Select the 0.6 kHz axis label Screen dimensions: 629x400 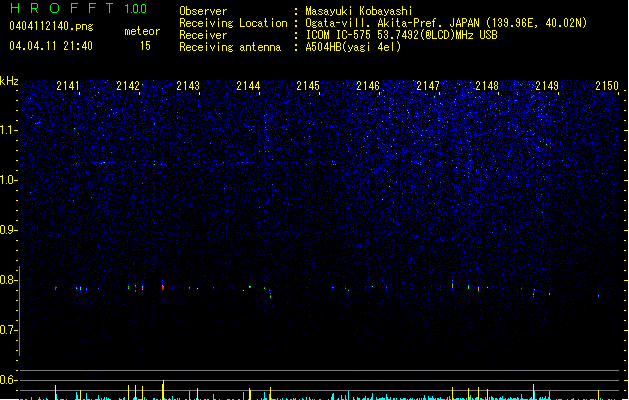point(9,380)
